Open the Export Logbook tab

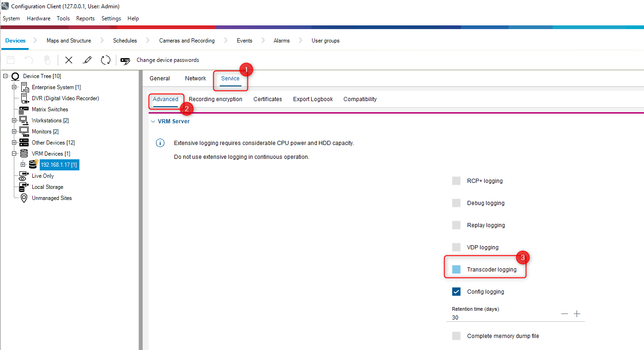pos(313,99)
